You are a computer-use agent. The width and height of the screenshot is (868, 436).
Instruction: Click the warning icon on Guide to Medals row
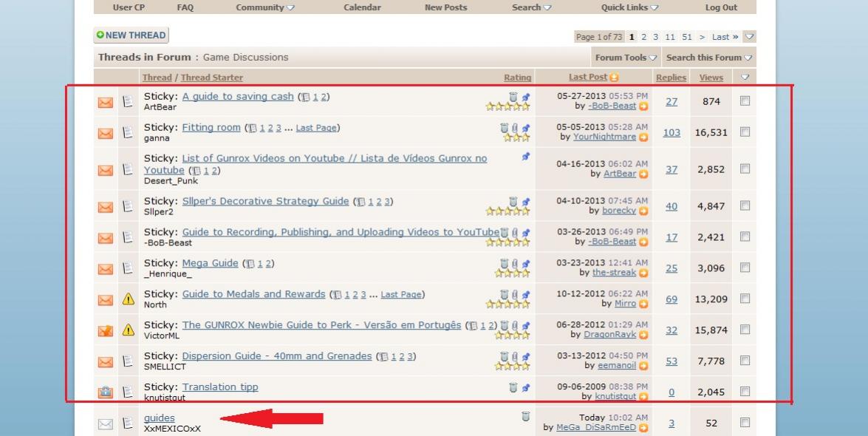[x=128, y=299]
